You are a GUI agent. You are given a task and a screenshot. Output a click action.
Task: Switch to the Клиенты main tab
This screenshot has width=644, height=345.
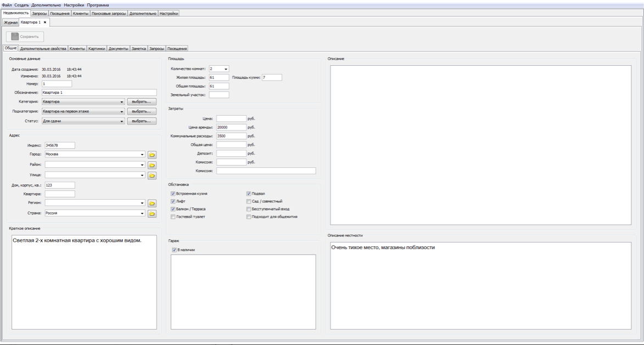81,14
